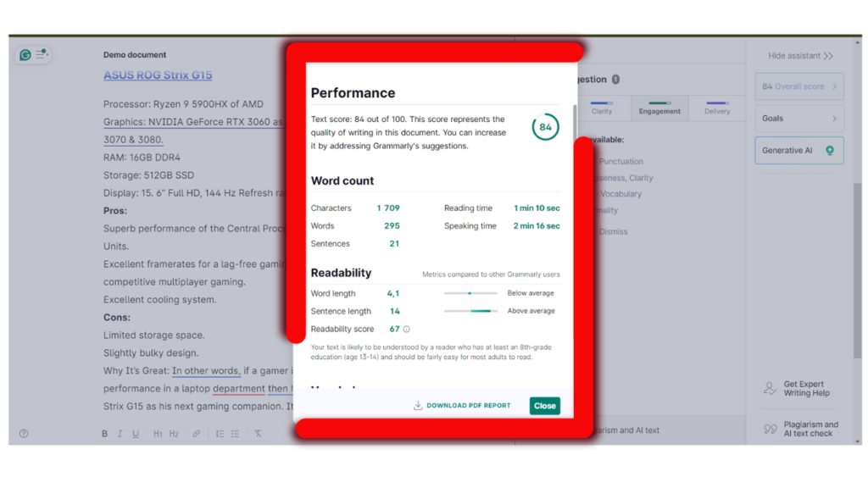Click the underlined phrase 'In other words,'
Viewport: 868px width, 488px height.
[207, 371]
